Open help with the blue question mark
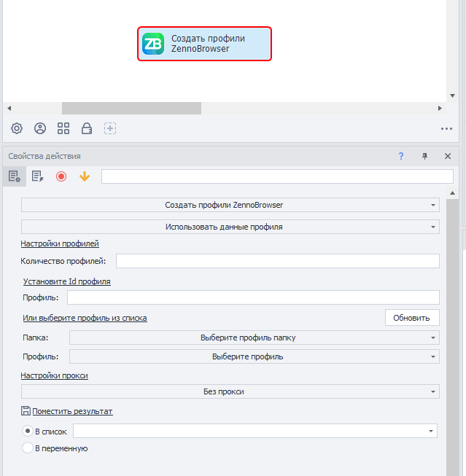This screenshot has height=476, width=466. tap(401, 156)
